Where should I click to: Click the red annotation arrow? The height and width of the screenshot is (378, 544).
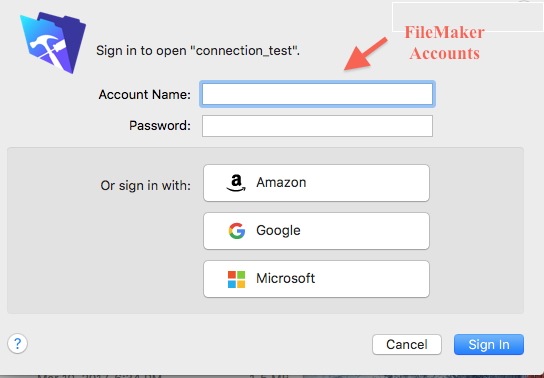366,53
